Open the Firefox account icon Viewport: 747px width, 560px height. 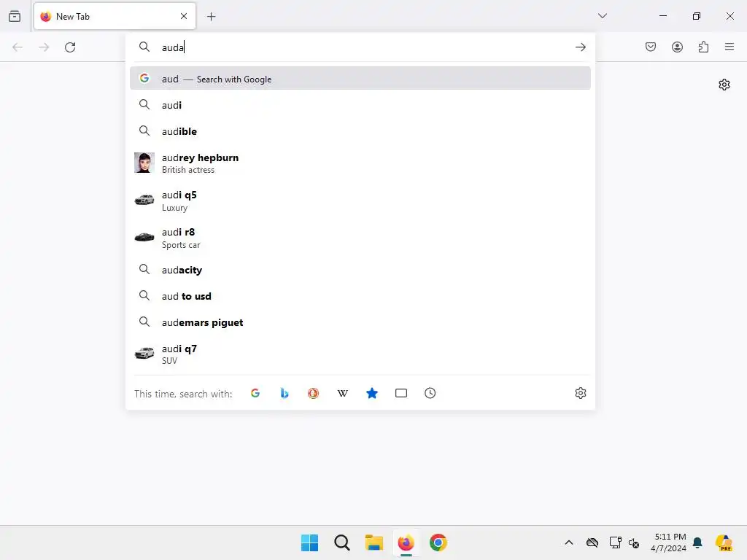point(677,47)
